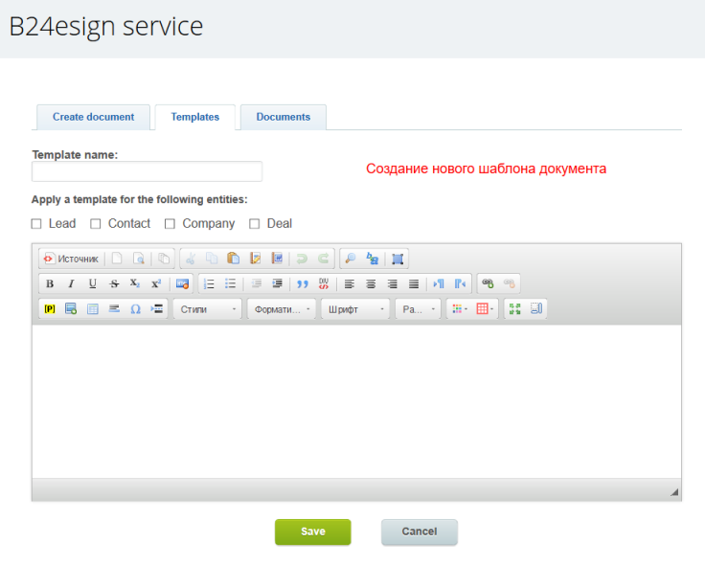705x588 pixels.
Task: Set text direction right to left
Action: 460,283
